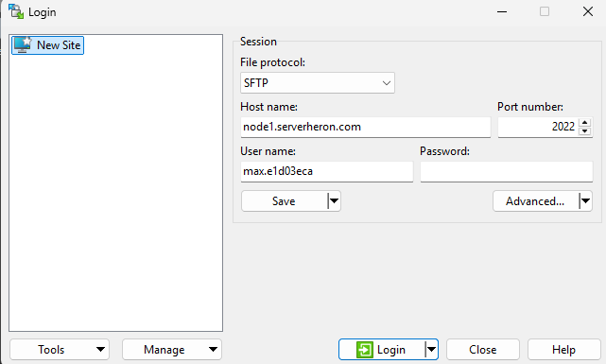
Task: Open the Help button
Action: tap(563, 350)
